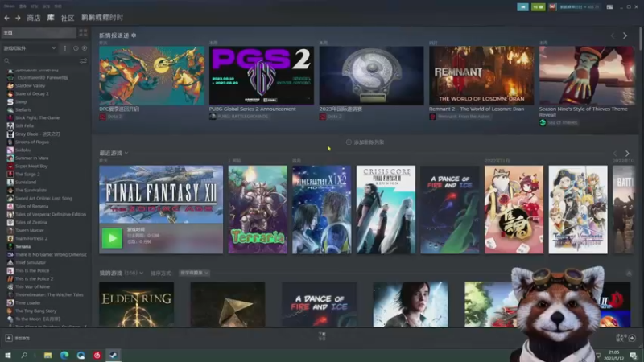The image size is (644, 362).
Task: Click 添加新书架 add shelf button
Action: point(365,142)
